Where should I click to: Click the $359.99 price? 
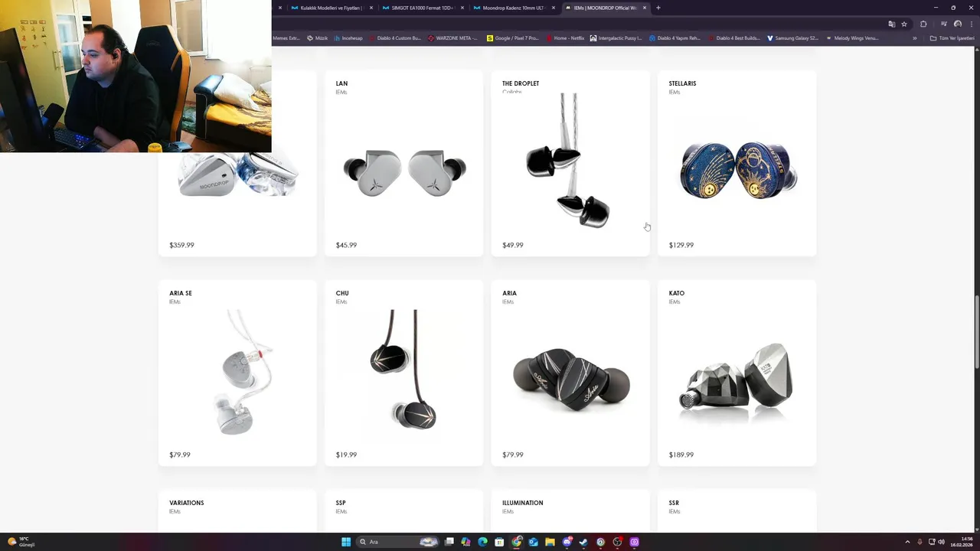181,245
